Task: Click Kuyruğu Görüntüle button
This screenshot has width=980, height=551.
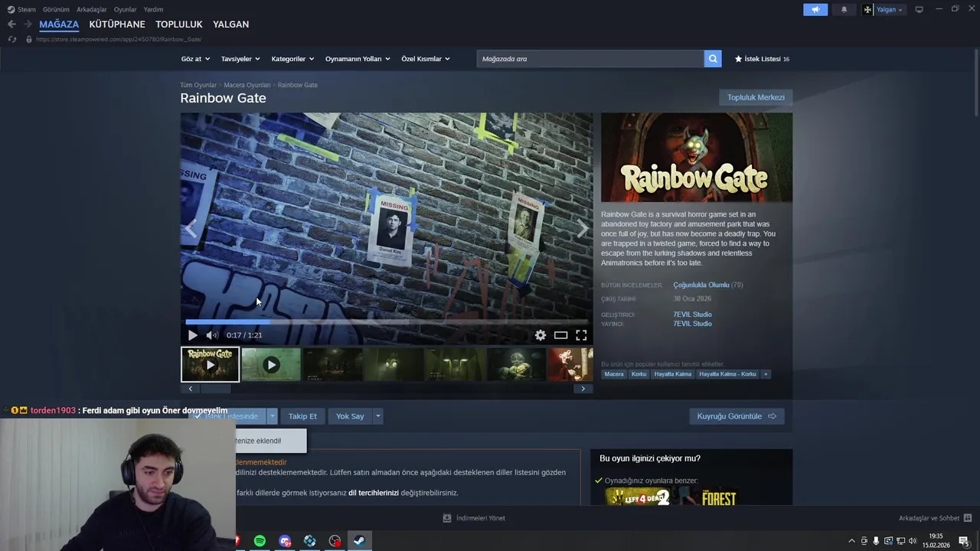Action: pos(737,416)
